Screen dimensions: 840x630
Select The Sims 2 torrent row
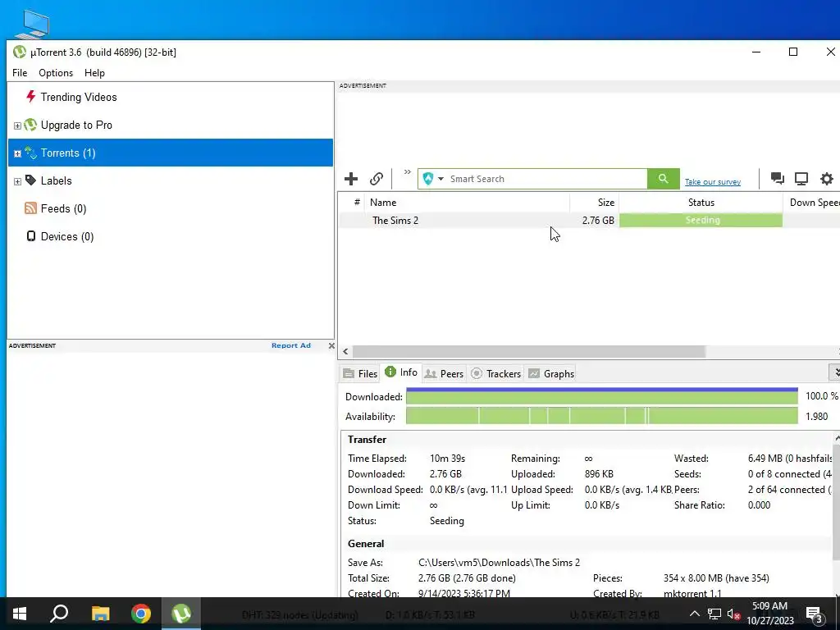(589, 220)
